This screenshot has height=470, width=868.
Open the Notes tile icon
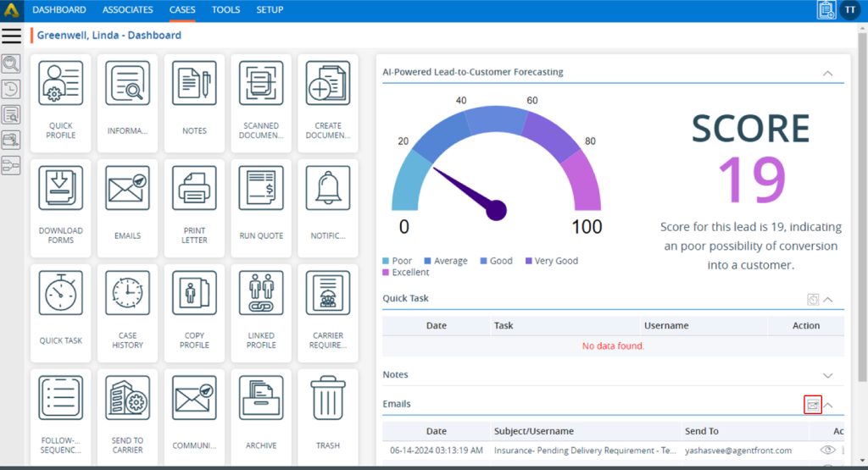pos(194,84)
